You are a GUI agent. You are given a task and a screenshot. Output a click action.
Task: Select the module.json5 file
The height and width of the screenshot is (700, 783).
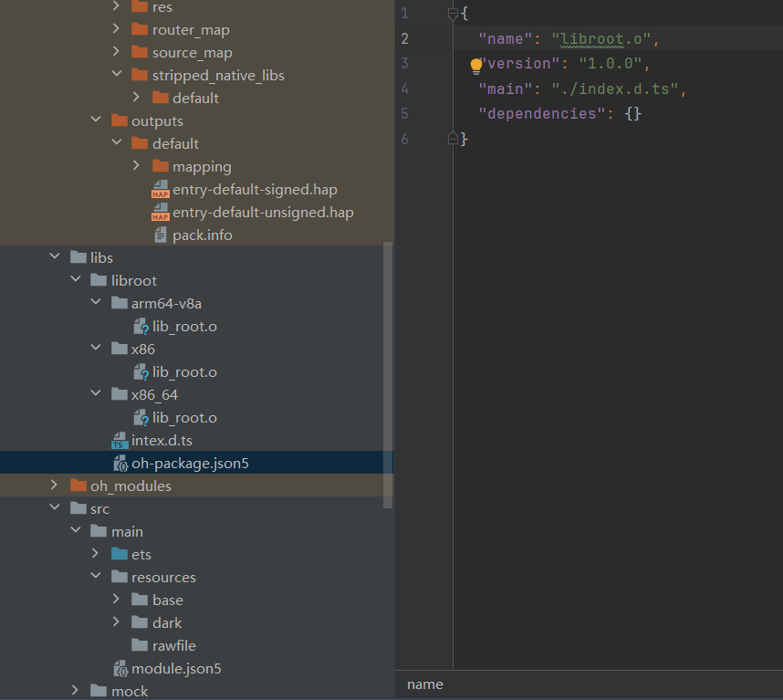pyautogui.click(x=176, y=669)
